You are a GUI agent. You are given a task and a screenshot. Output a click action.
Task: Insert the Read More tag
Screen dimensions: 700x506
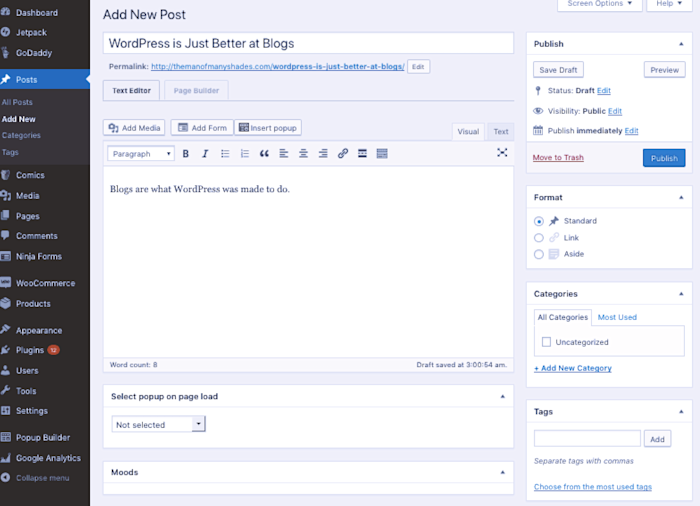[362, 154]
